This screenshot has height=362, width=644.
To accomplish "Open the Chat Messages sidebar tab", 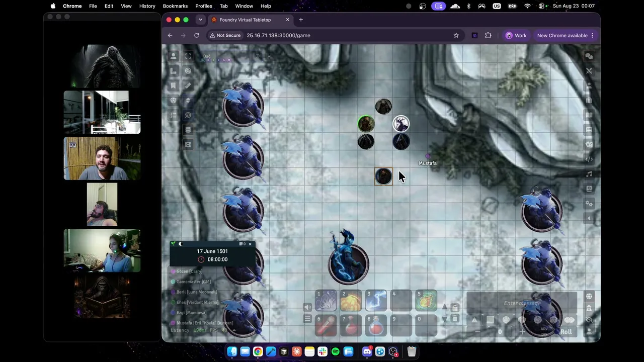I will (589, 56).
